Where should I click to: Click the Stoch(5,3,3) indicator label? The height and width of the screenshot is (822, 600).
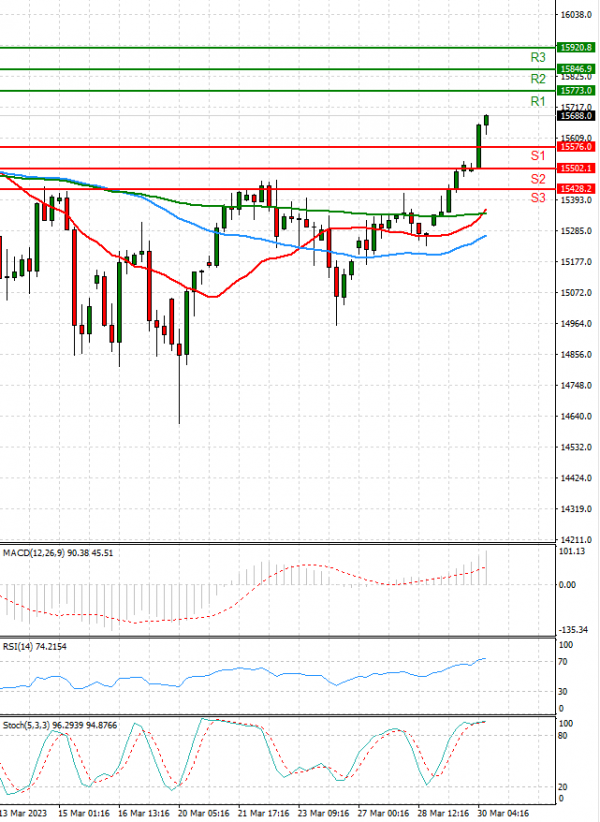click(60, 726)
